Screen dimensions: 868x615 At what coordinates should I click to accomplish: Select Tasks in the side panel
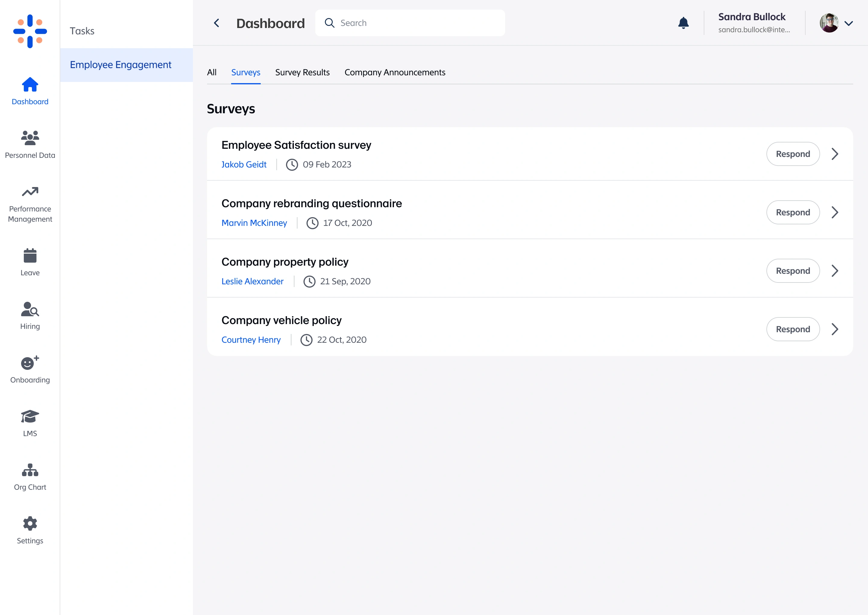click(82, 31)
